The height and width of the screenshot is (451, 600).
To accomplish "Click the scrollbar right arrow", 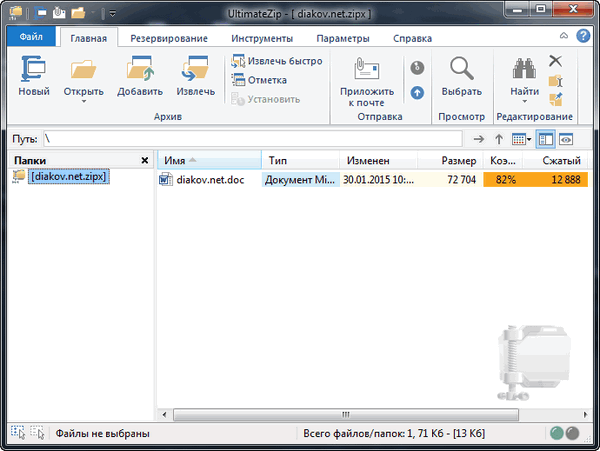I will (x=585, y=415).
